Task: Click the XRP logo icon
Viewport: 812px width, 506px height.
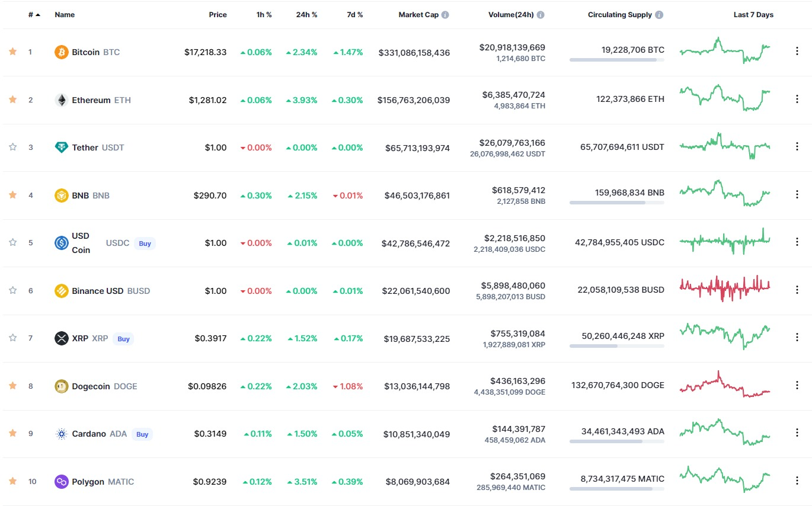Action: (x=62, y=338)
